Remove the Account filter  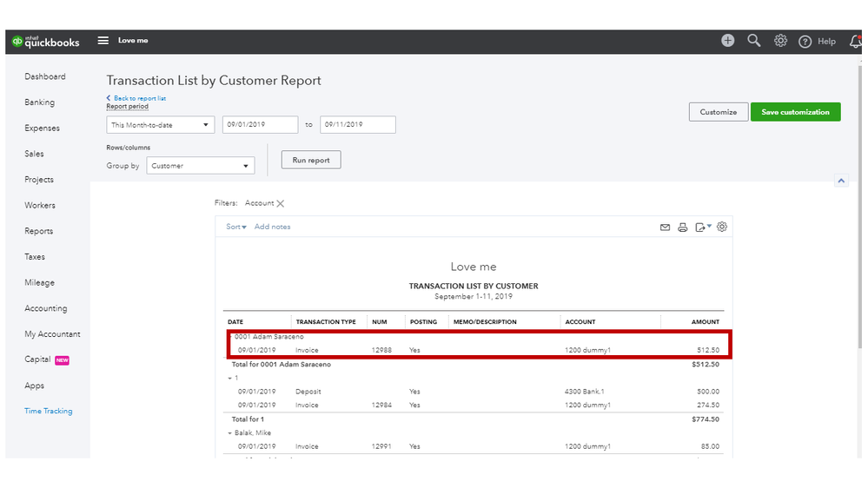[x=281, y=204]
